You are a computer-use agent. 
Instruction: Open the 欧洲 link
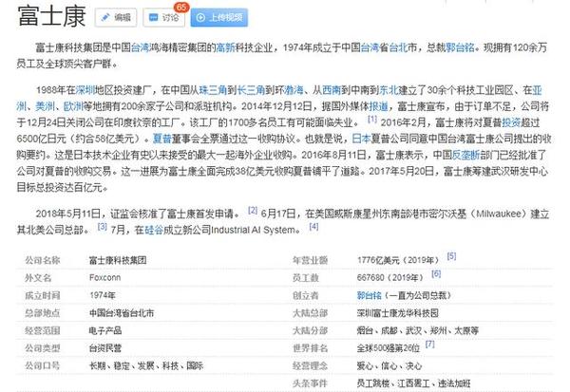[73, 106]
